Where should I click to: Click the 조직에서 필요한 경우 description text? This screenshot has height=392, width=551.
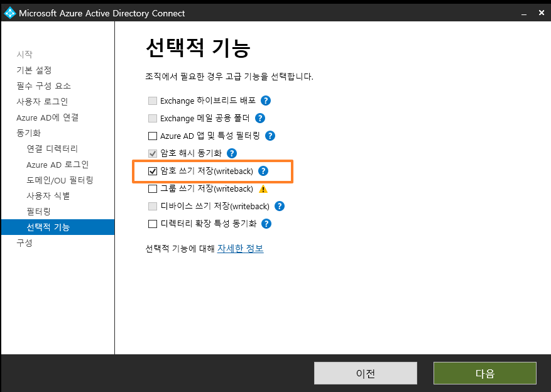(x=229, y=77)
